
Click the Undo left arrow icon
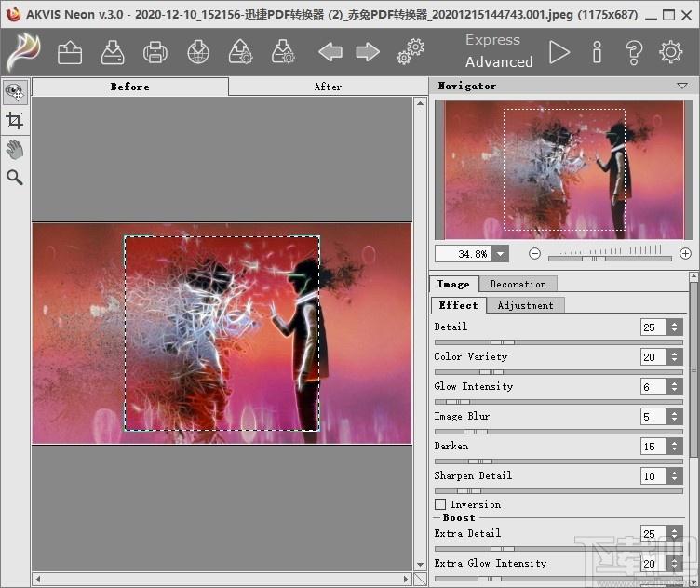330,52
